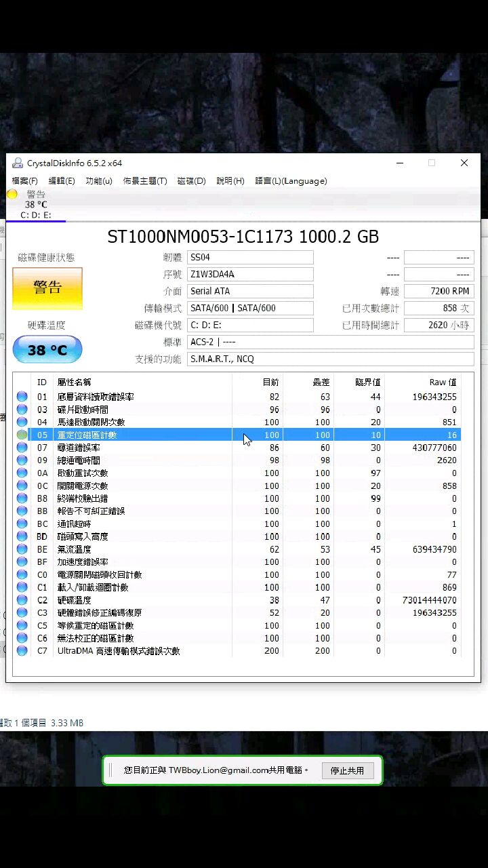488x868 pixels.
Task: Click the 臨界值 column header
Action: (368, 382)
